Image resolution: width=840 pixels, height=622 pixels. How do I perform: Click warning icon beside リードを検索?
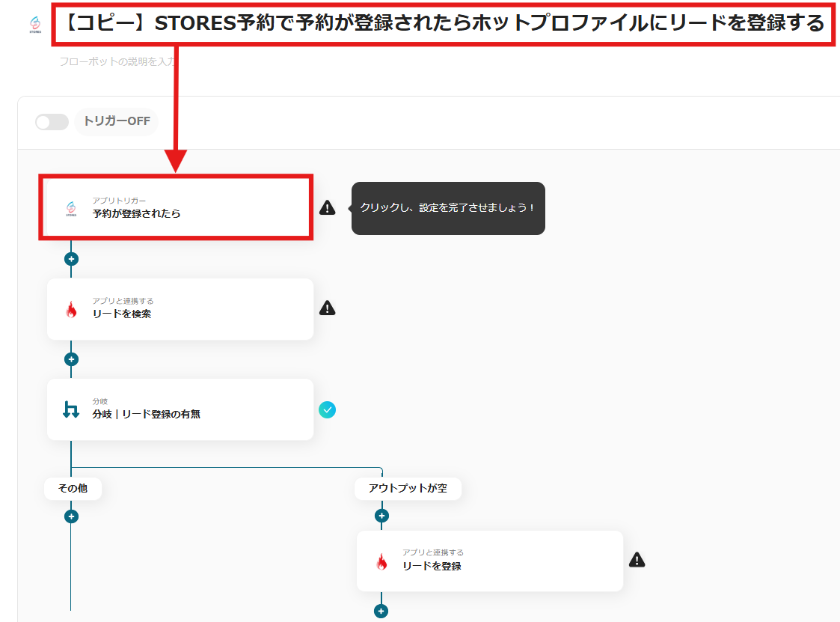328,308
